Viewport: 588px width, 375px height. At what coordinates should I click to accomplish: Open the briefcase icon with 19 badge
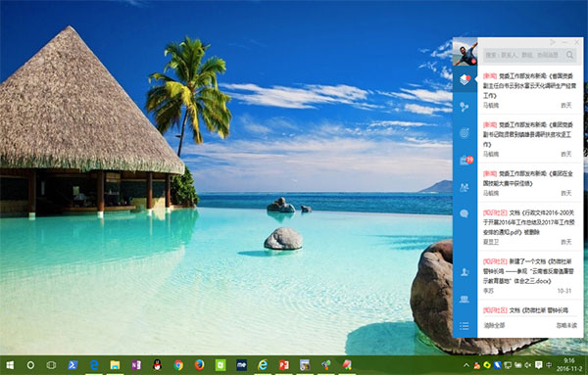pos(465,160)
